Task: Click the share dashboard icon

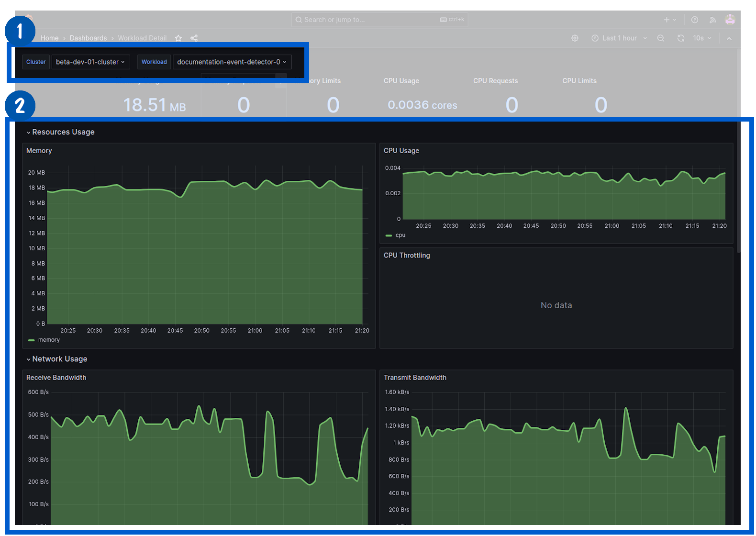Action: coord(194,38)
